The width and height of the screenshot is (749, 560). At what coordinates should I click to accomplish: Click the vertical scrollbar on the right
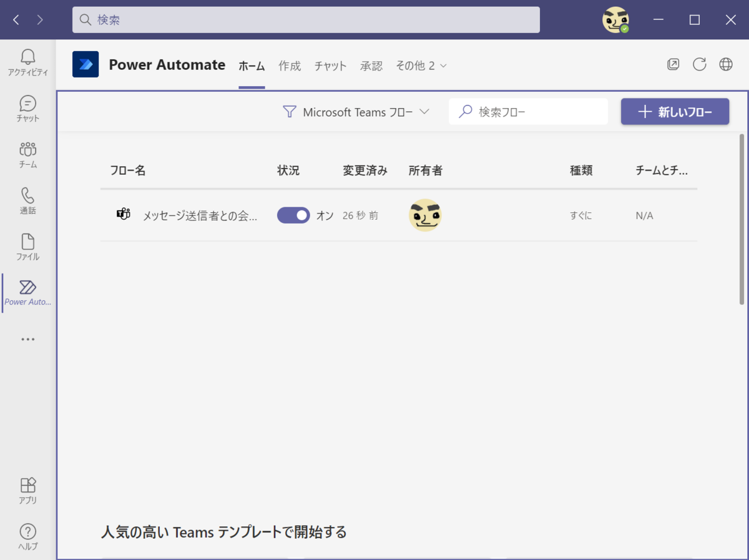[x=742, y=219]
